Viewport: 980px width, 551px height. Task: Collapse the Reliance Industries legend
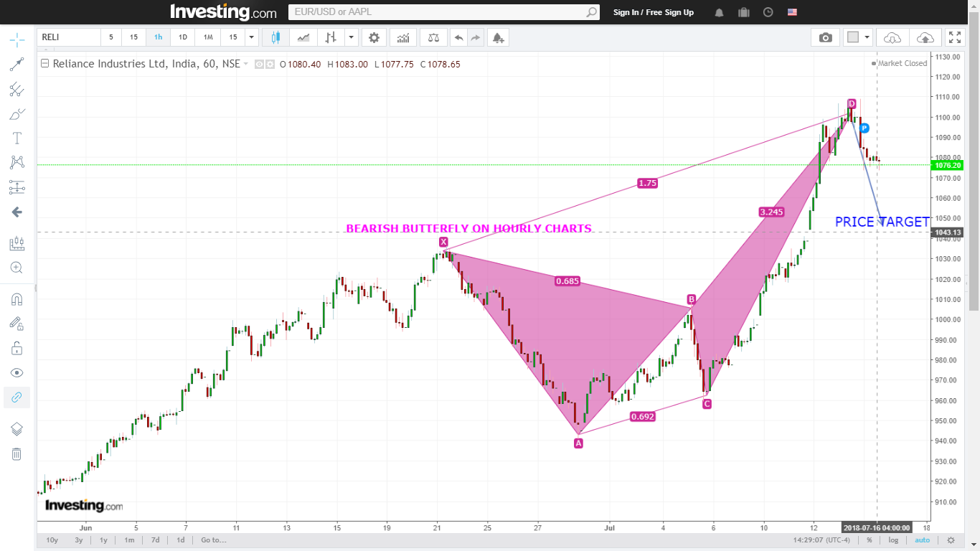click(x=44, y=64)
